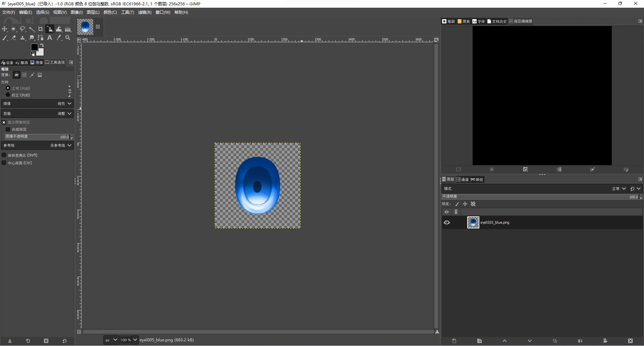Select the Zoom magnifier tool
The height and width of the screenshot is (346, 644).
tap(68, 38)
